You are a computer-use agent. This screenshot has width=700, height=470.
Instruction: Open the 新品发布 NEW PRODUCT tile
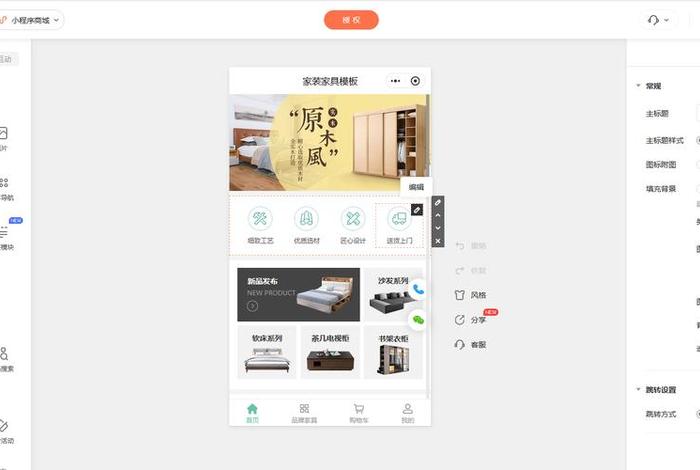pyautogui.click(x=298, y=295)
